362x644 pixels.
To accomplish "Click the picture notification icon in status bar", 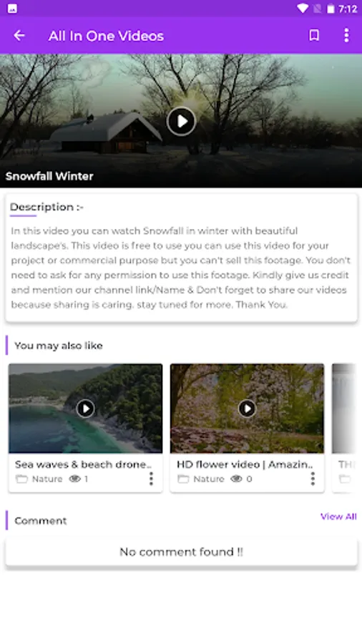I will (x=12, y=8).
